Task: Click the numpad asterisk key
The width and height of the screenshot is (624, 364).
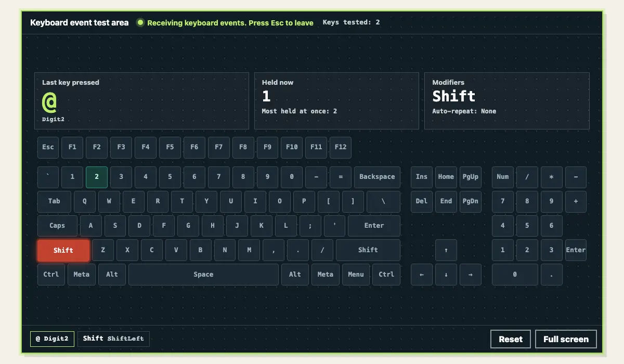Action: (552, 177)
